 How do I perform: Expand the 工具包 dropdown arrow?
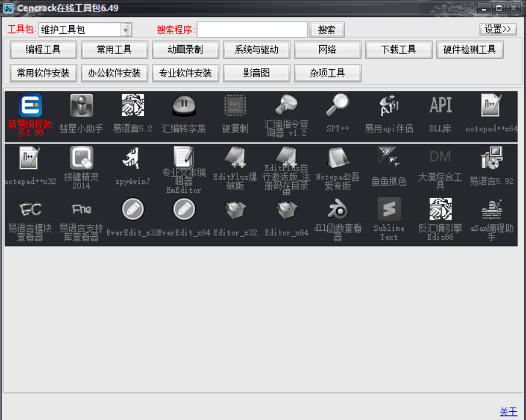[x=126, y=30]
